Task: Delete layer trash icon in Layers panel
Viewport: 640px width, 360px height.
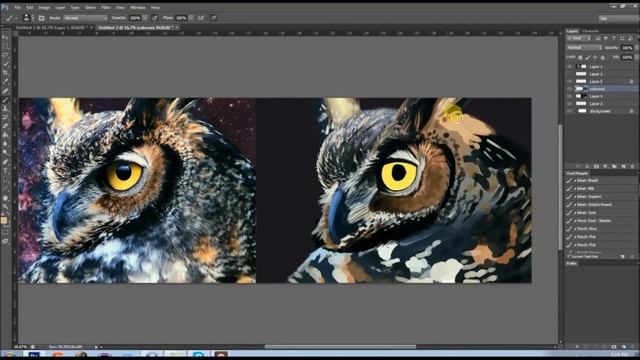Action: click(x=632, y=167)
